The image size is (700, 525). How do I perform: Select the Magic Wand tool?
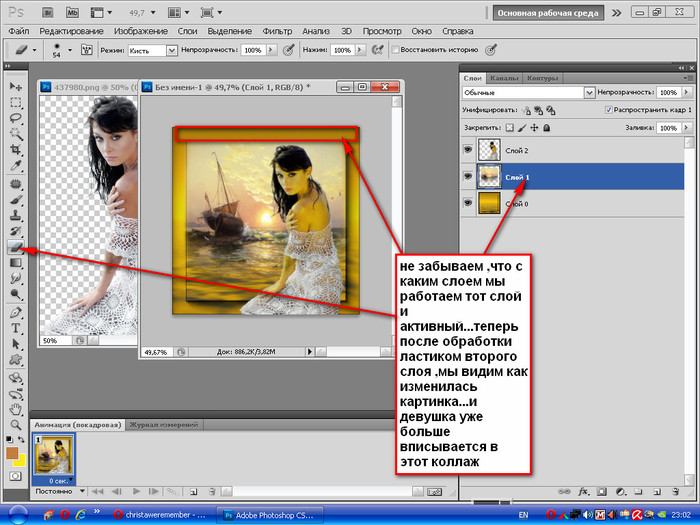click(x=16, y=133)
